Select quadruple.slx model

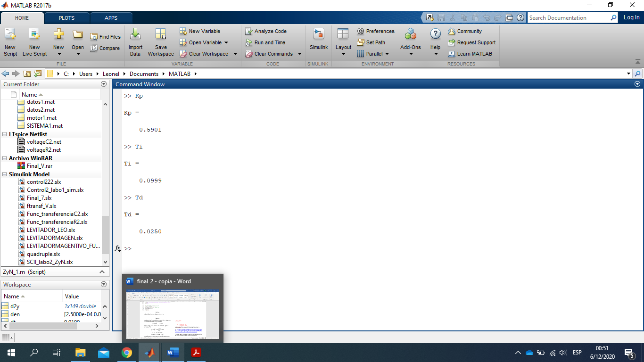click(43, 254)
